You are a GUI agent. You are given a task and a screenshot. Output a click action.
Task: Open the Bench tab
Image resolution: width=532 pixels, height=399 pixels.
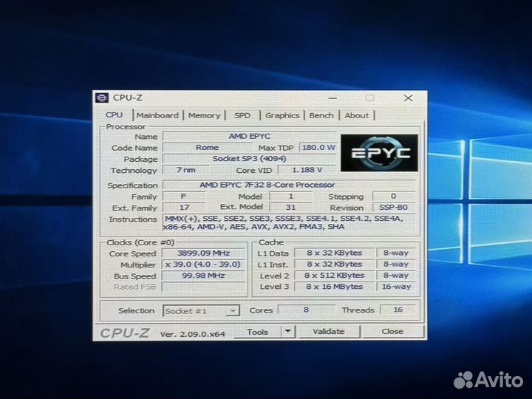[x=321, y=115]
